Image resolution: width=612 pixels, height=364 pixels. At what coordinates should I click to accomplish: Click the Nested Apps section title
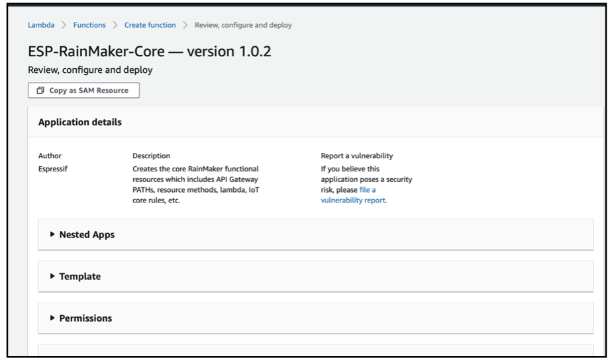tap(87, 234)
